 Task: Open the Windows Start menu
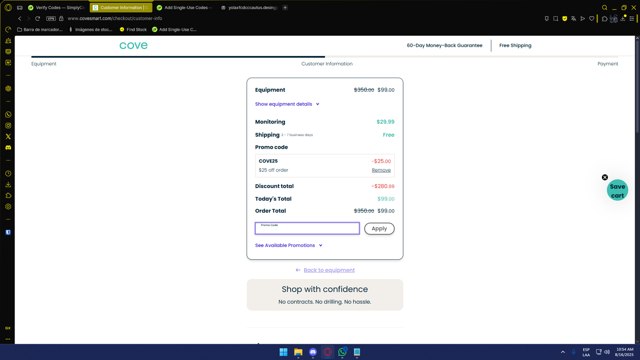[283, 352]
